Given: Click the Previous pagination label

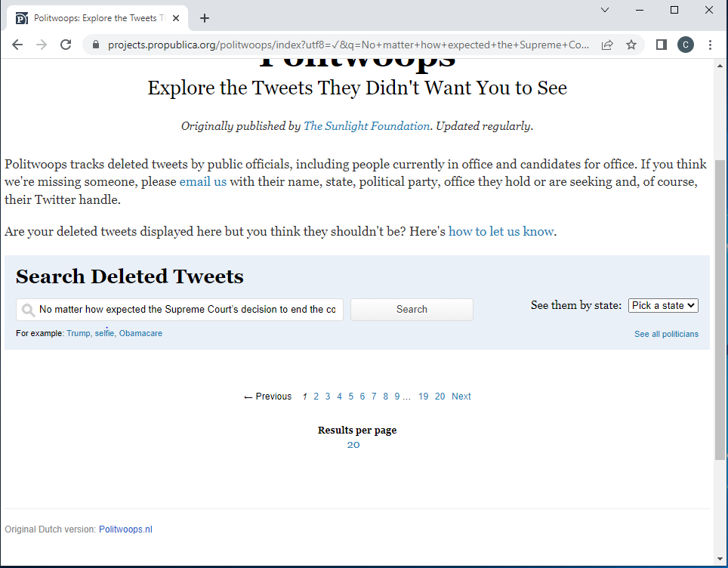Looking at the screenshot, I should tap(268, 396).
